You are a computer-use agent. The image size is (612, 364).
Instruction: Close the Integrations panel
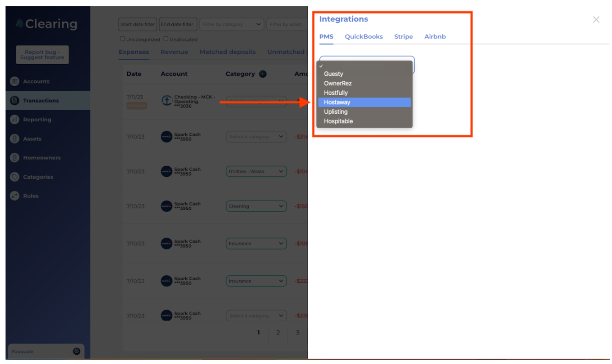click(596, 19)
